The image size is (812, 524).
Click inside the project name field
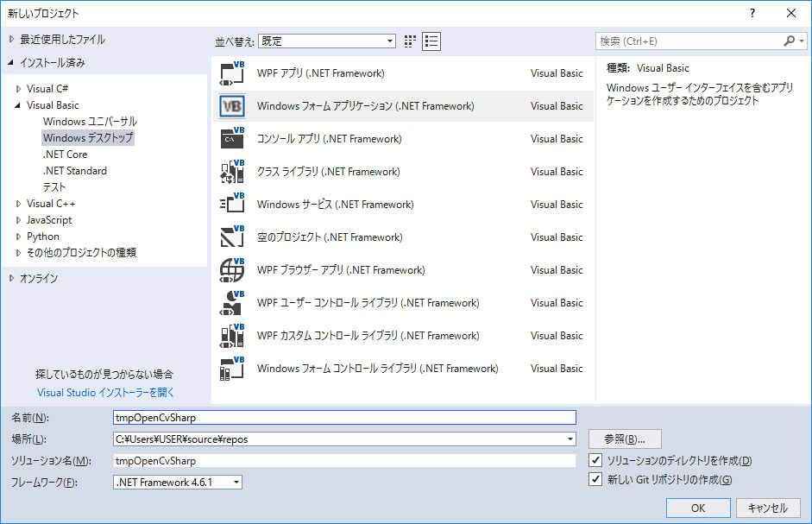coord(345,417)
